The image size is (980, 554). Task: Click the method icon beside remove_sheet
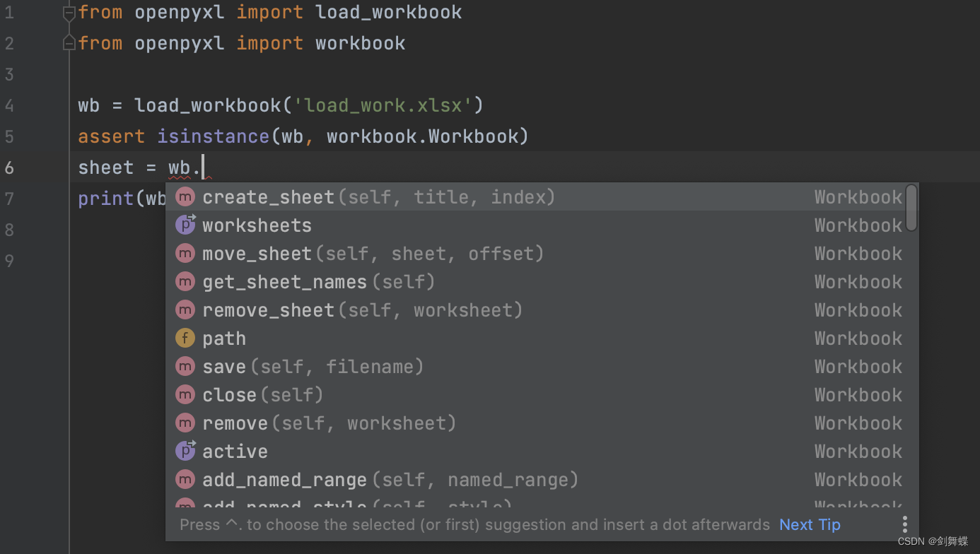coord(185,310)
